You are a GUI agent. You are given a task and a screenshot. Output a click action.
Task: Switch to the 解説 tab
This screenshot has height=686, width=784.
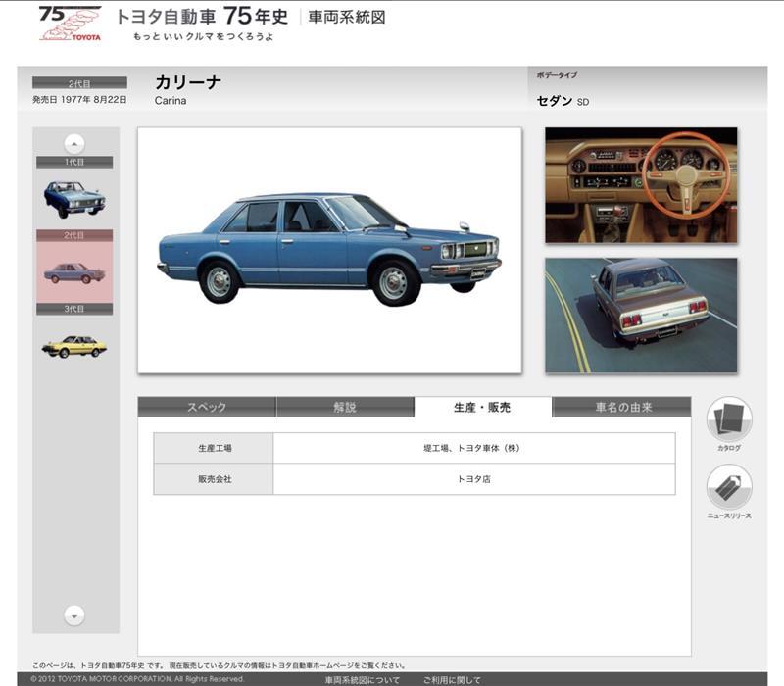[345, 407]
